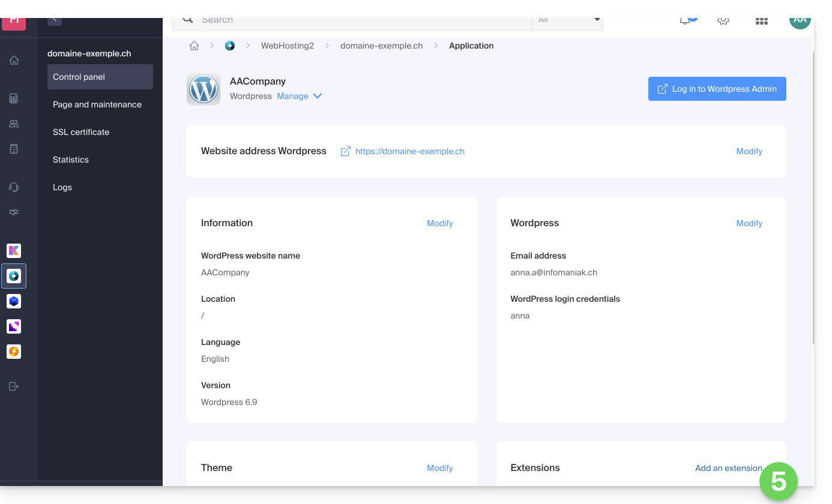The width and height of the screenshot is (832, 504).
Task: Select SSL certificate in the side menu
Action: coord(81,132)
